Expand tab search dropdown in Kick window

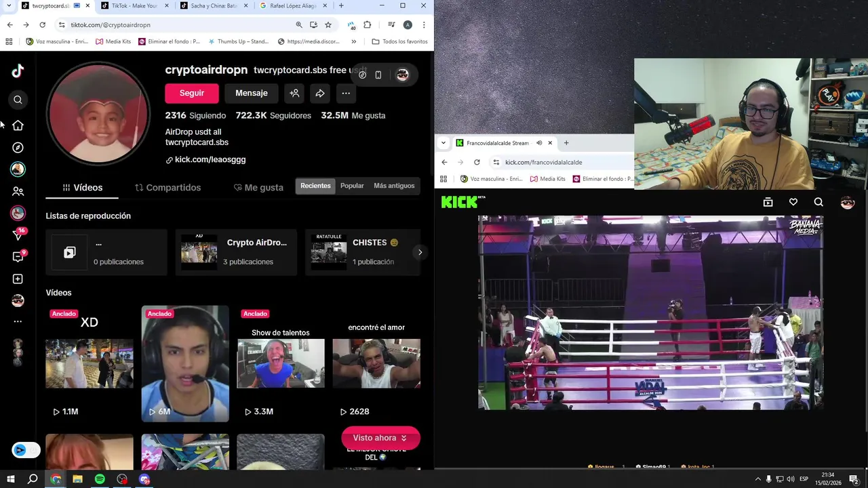coord(443,143)
